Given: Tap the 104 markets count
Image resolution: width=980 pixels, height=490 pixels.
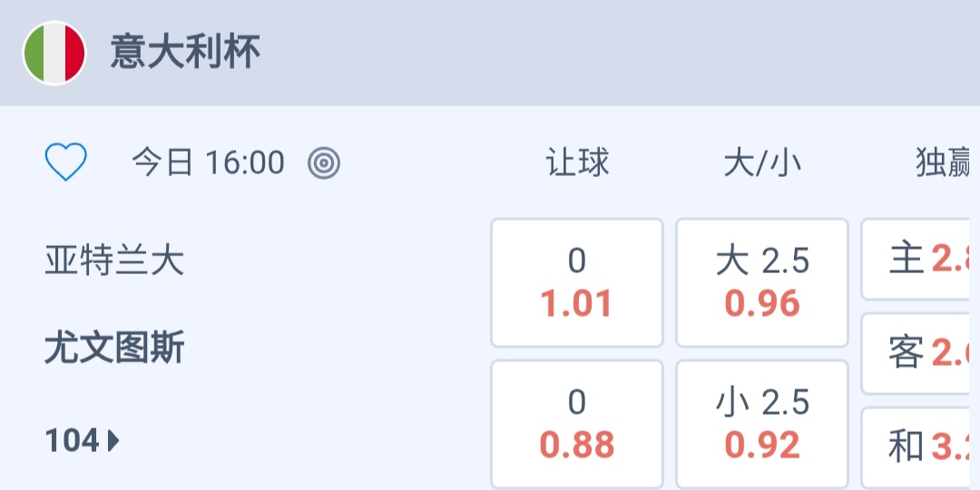Looking at the screenshot, I should [x=72, y=441].
